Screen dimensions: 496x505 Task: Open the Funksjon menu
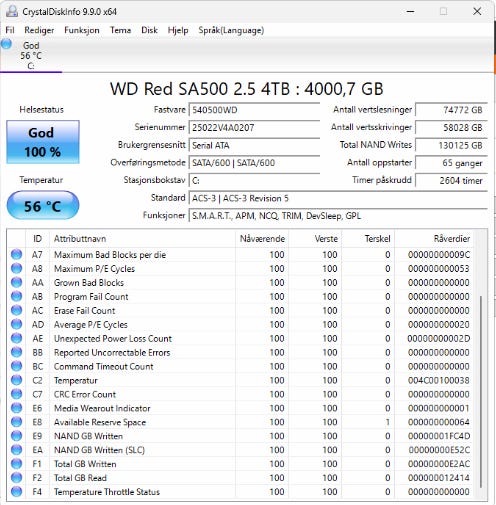(82, 30)
